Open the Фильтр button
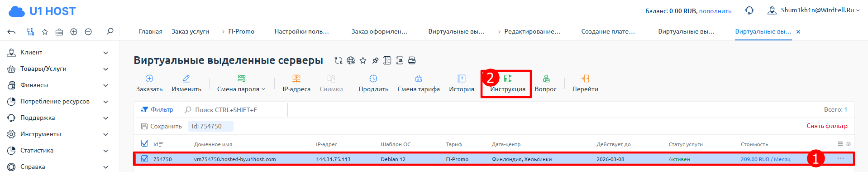This screenshot has width=868, height=172. (157, 109)
